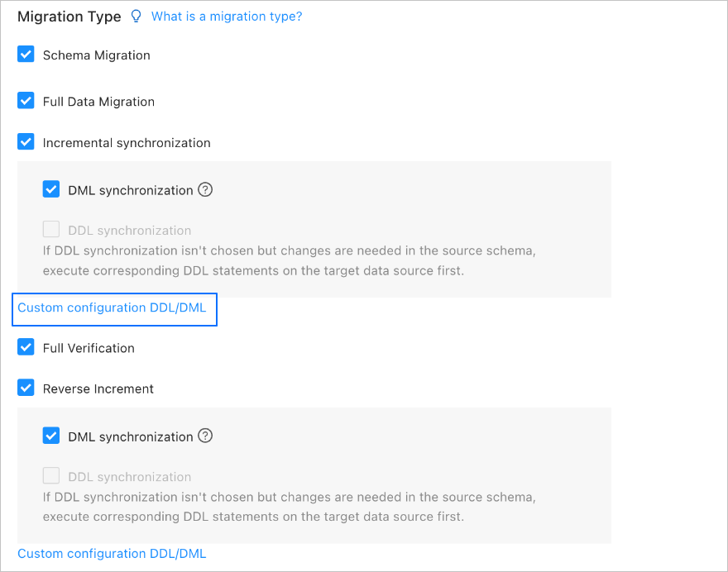Click DDL synchronization checkbox under Incremental synchronization
Image resolution: width=728 pixels, height=572 pixels.
tap(51, 230)
